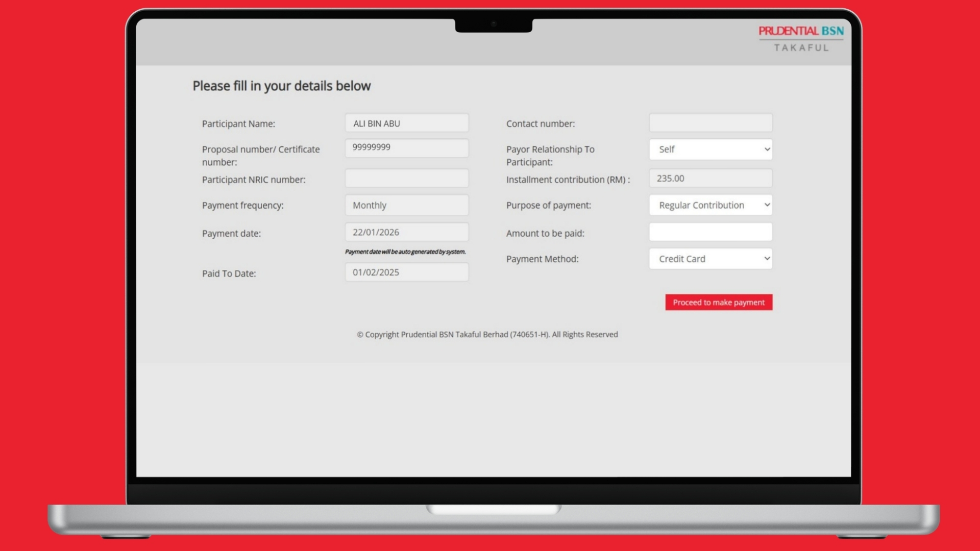Open the Payor Relationship To Participant dropdown
This screenshot has height=551, width=980.
pyautogui.click(x=710, y=149)
